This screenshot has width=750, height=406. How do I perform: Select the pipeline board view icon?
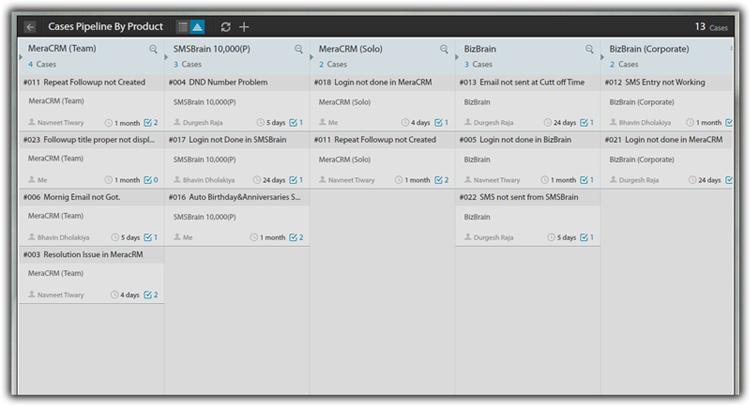197,26
